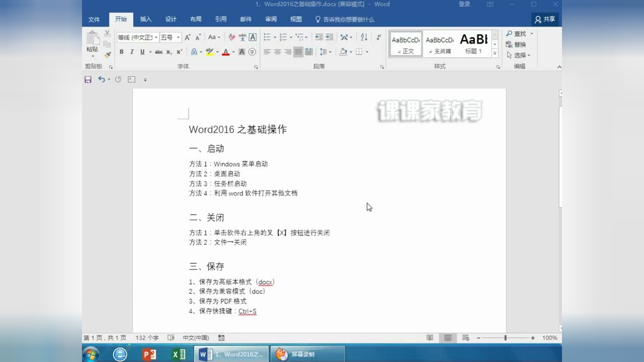644x362 pixels.
Task: Click Replace (替换) button
Action: tap(516, 44)
